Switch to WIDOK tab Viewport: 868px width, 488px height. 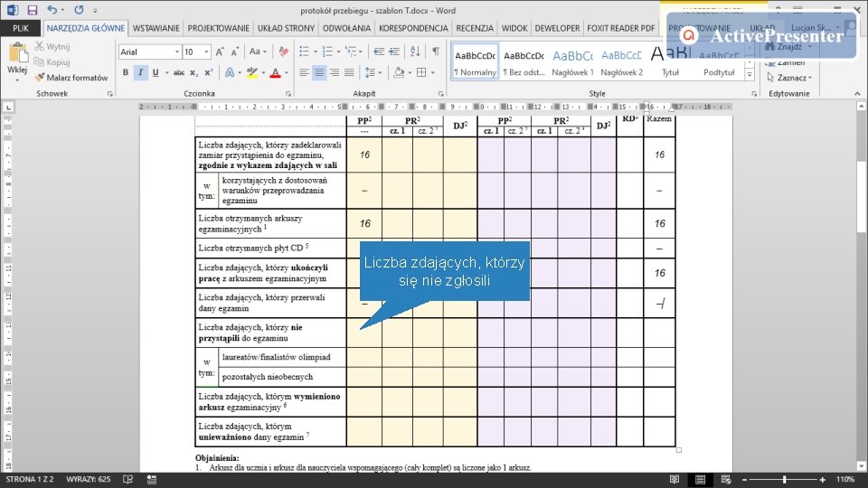[514, 28]
